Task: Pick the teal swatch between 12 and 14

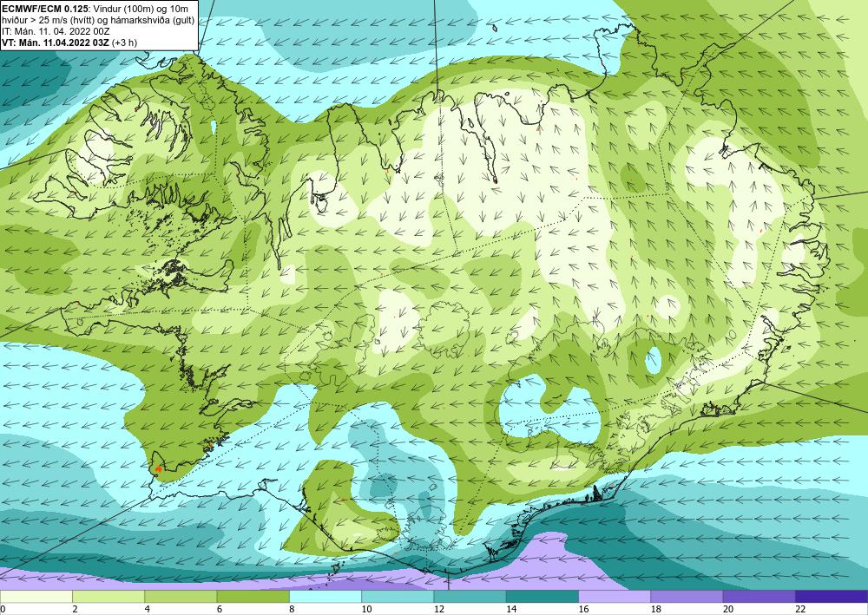Action: point(470,596)
